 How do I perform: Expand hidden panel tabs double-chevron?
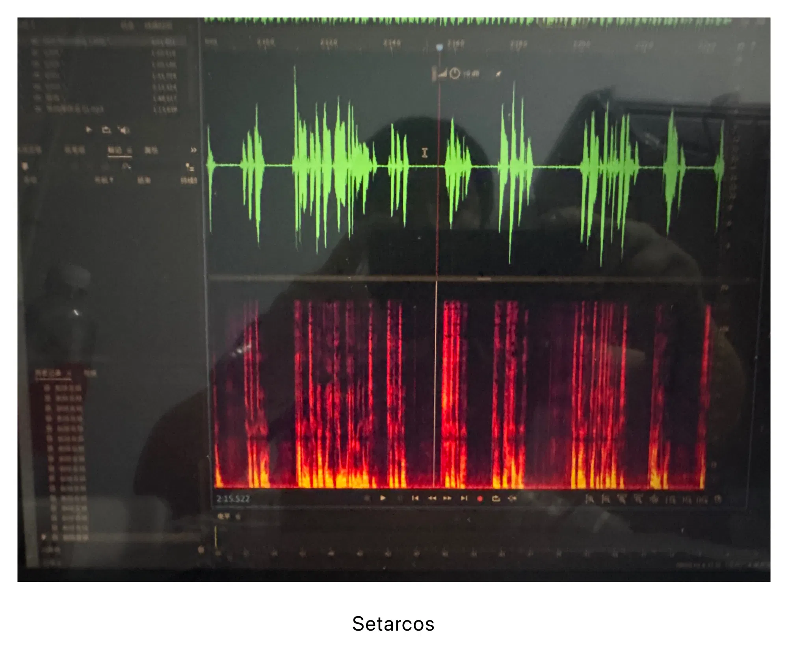[193, 150]
